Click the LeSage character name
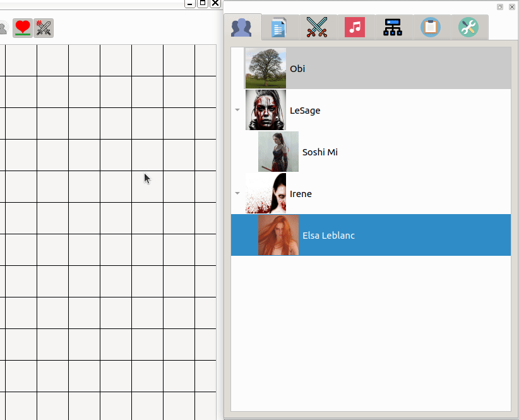 coord(305,111)
